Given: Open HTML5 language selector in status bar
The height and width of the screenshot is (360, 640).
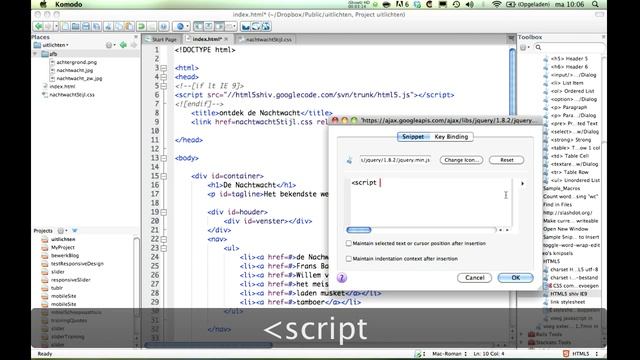Looking at the screenshot, I should click(580, 354).
